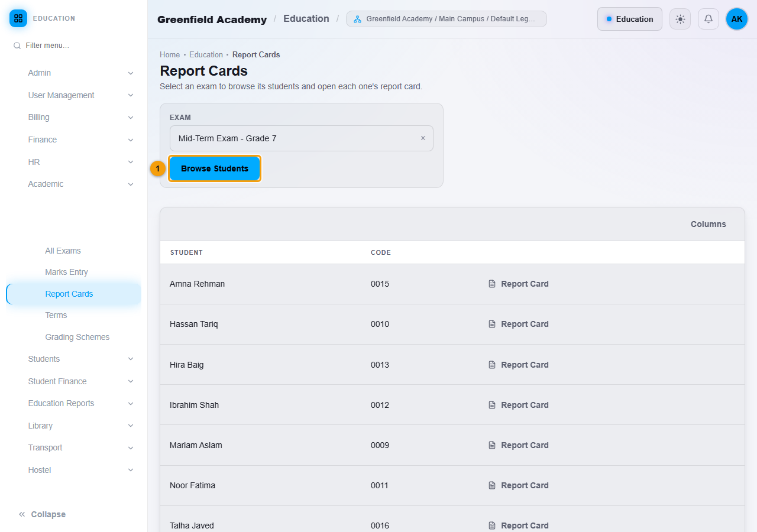Open Amna Rehman's Report Card

[x=519, y=284]
